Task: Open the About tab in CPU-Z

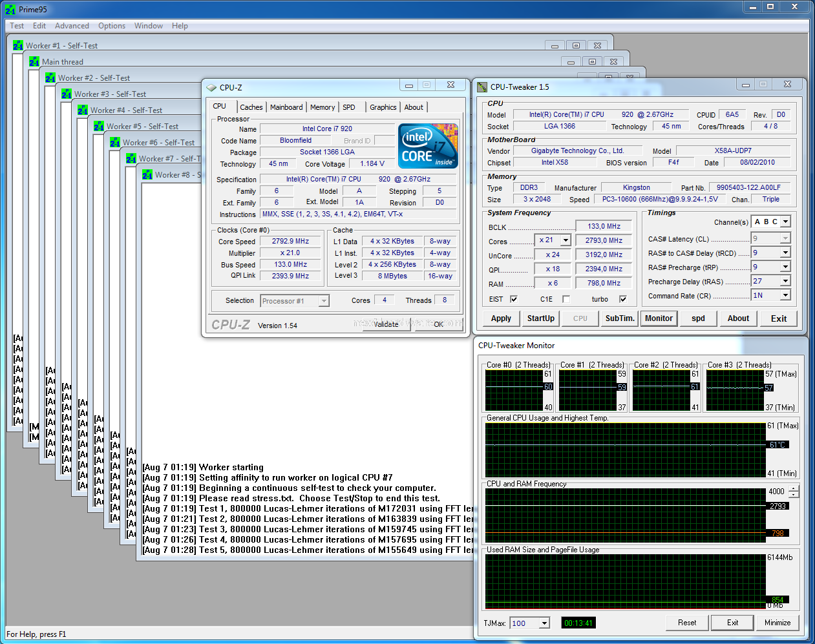Action: pyautogui.click(x=414, y=107)
